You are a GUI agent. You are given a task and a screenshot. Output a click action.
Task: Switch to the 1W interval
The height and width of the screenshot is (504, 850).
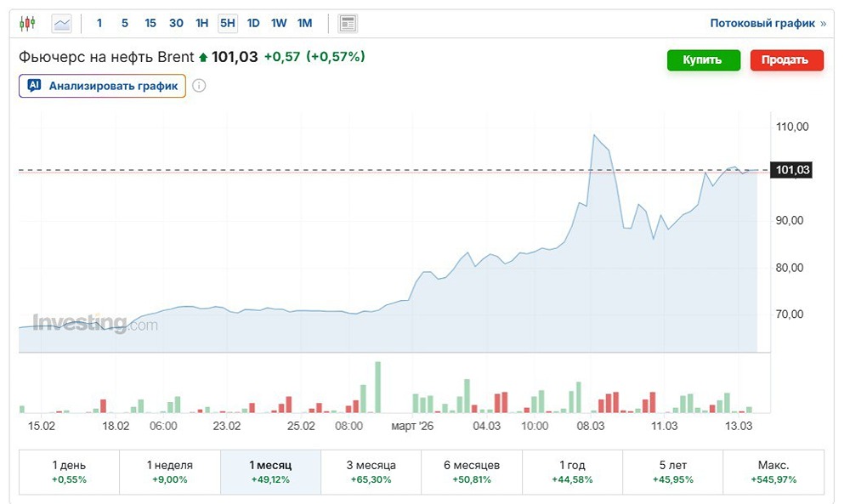(x=279, y=23)
